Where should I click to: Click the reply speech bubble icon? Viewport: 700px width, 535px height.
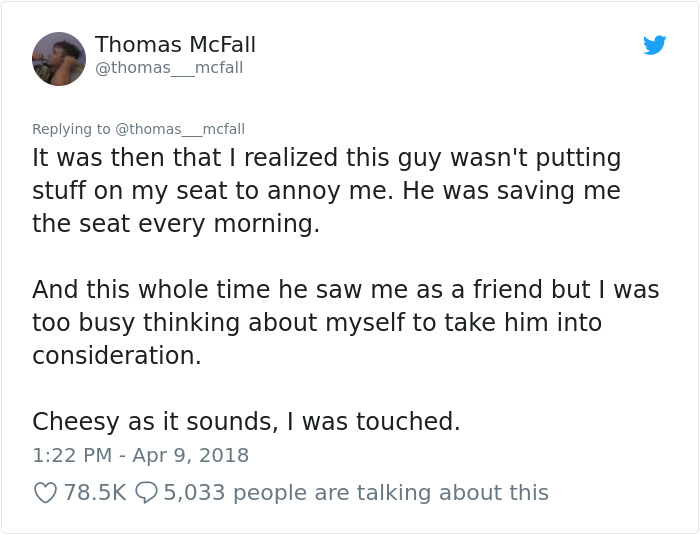[x=145, y=493]
